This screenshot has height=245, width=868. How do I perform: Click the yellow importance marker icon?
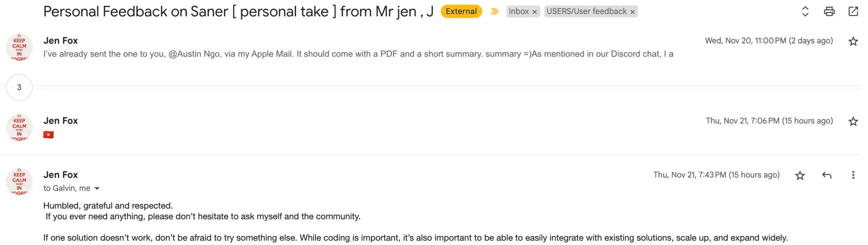pos(494,11)
